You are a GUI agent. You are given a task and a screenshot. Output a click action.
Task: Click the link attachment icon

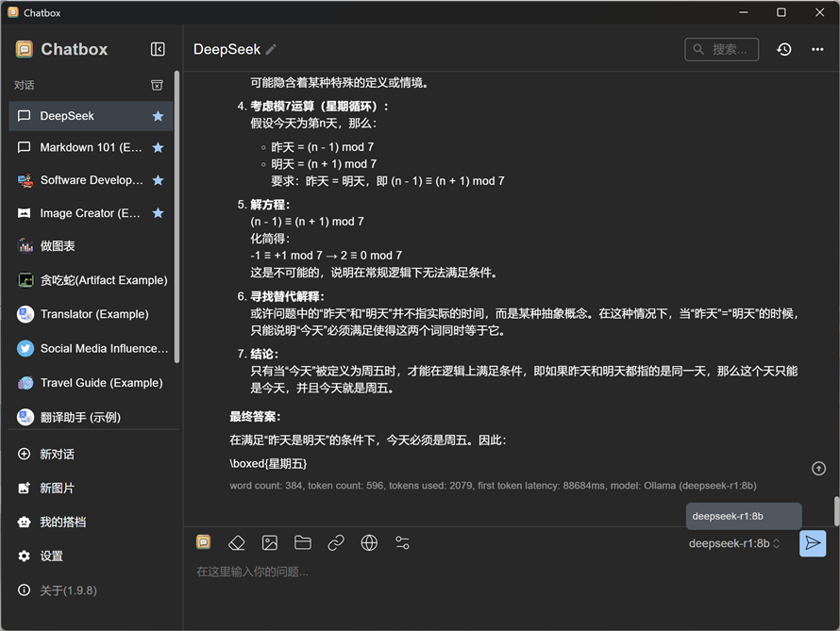coord(336,542)
